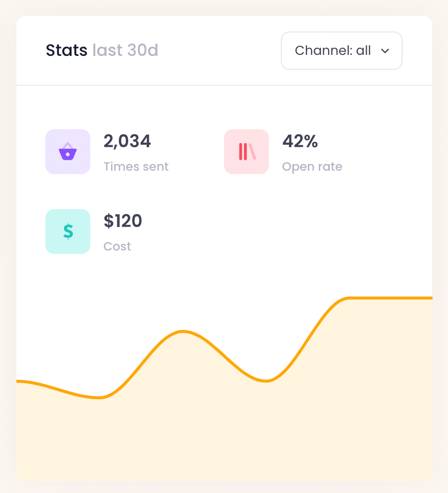
Task: Click the red books icon
Action: tap(246, 152)
